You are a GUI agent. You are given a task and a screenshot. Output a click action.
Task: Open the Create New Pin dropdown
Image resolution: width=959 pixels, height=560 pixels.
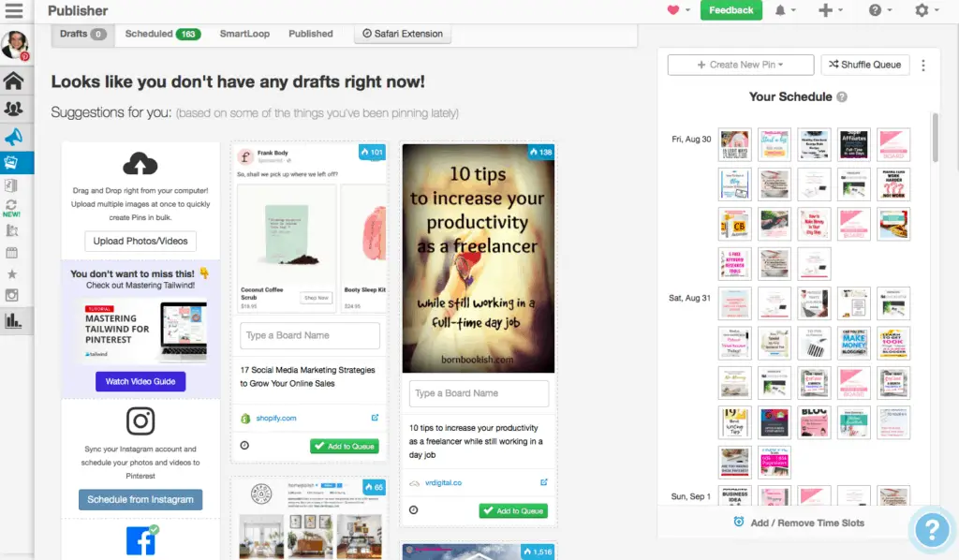click(741, 65)
